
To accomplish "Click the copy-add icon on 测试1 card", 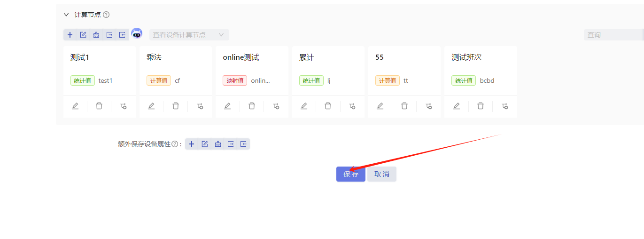I will 124,106.
